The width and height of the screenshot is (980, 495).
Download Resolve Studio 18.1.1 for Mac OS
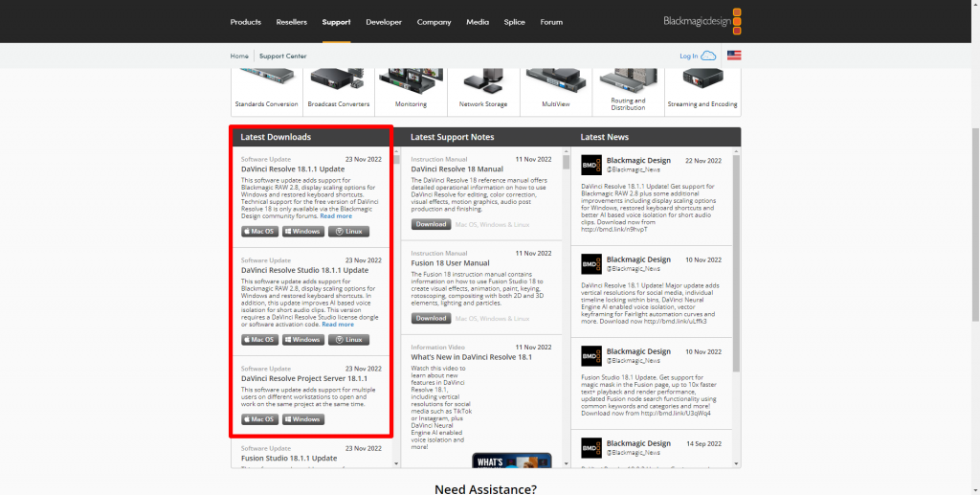point(260,340)
